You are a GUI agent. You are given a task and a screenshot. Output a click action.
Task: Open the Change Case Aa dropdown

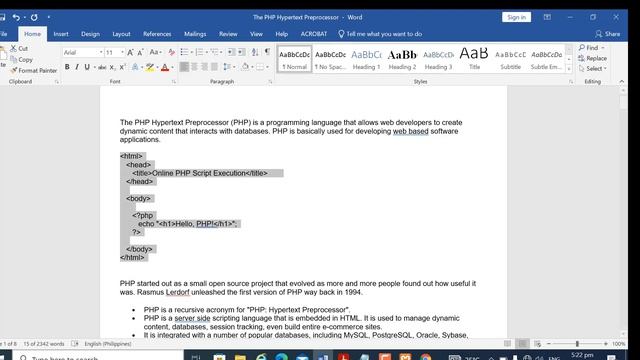[x=156, y=52]
